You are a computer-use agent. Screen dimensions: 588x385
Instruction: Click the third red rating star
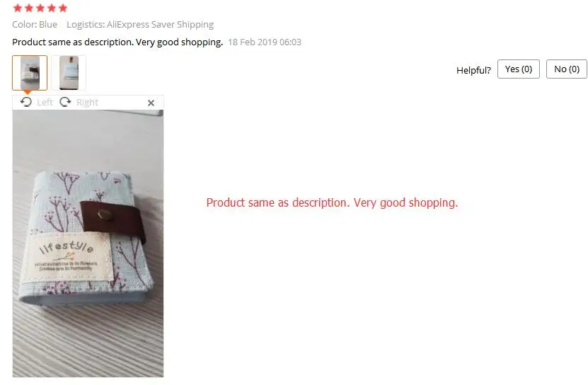tap(40, 8)
